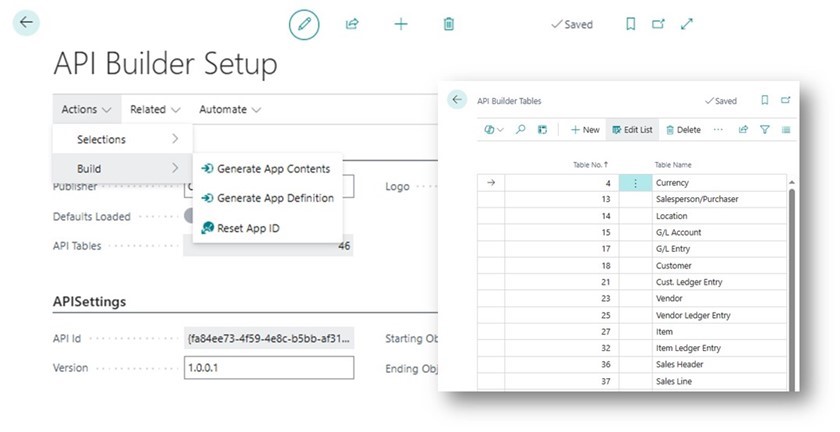Share the API Builder Tables list

click(743, 130)
